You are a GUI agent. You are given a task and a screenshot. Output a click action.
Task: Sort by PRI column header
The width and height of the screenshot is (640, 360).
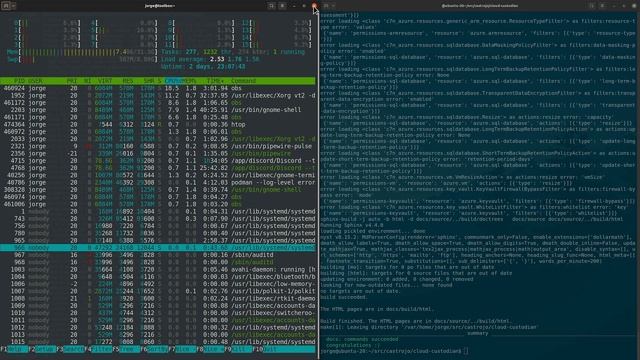(72, 81)
